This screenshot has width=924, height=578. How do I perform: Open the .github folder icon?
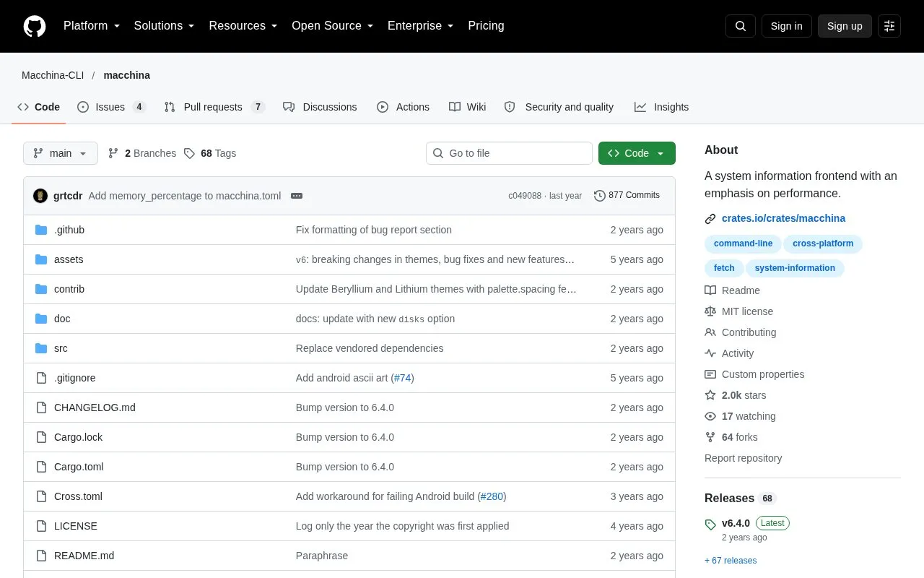pyautogui.click(x=41, y=230)
